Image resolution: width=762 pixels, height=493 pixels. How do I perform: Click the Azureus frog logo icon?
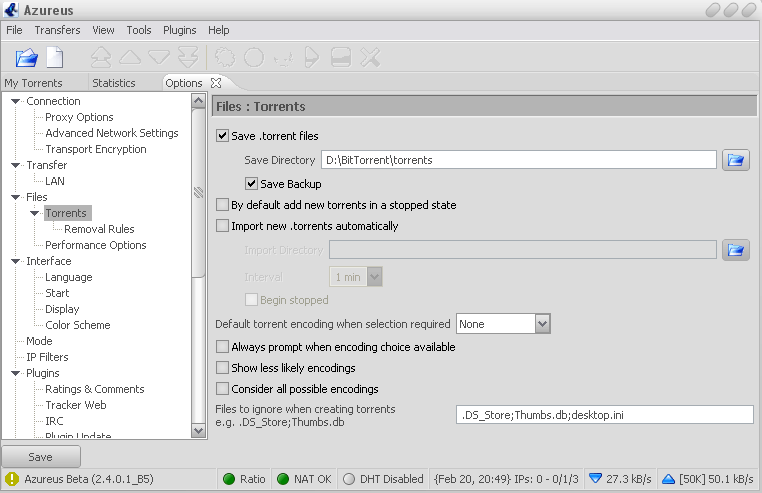[x=11, y=10]
